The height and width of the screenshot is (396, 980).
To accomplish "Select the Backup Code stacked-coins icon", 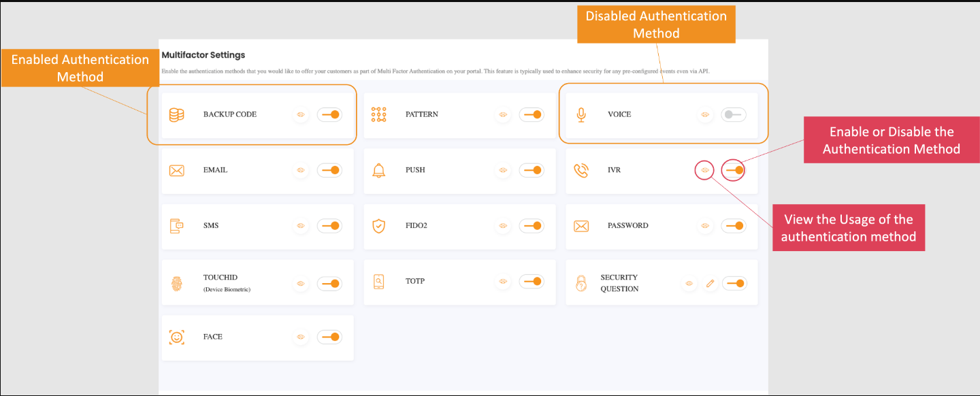I will [x=177, y=114].
